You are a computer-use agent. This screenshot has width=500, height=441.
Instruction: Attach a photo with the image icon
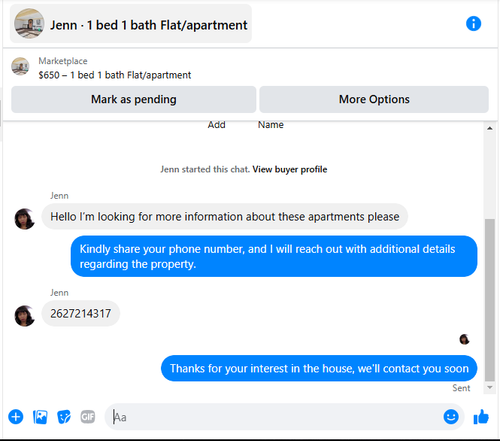[x=40, y=417]
